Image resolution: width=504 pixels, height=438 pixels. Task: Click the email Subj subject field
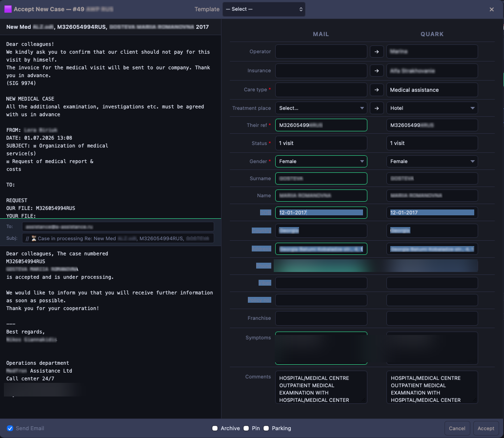118,238
